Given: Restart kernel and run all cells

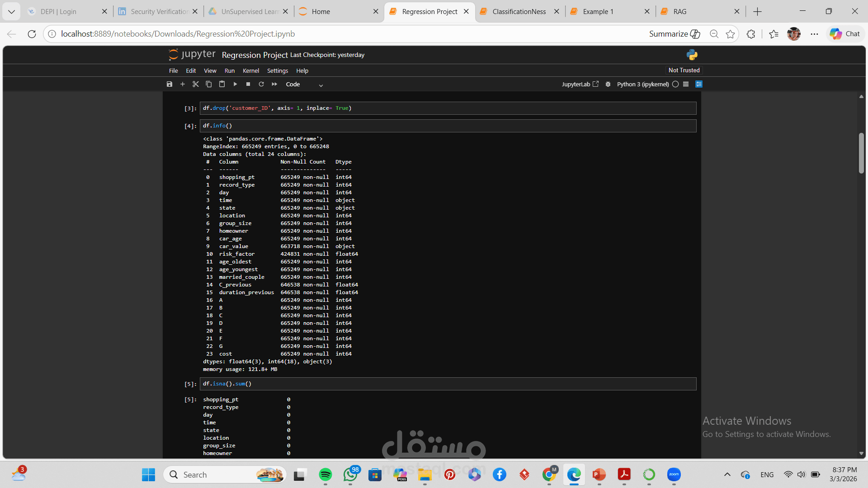Looking at the screenshot, I should (274, 84).
